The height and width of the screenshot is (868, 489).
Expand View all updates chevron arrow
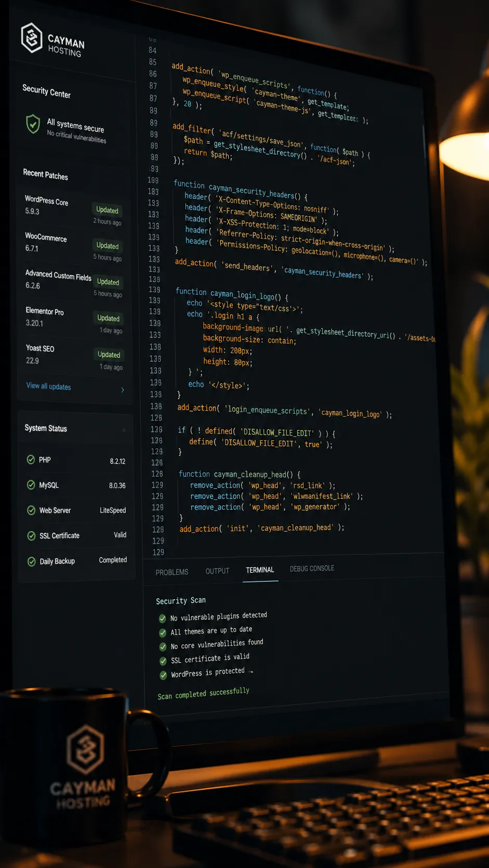(x=123, y=390)
